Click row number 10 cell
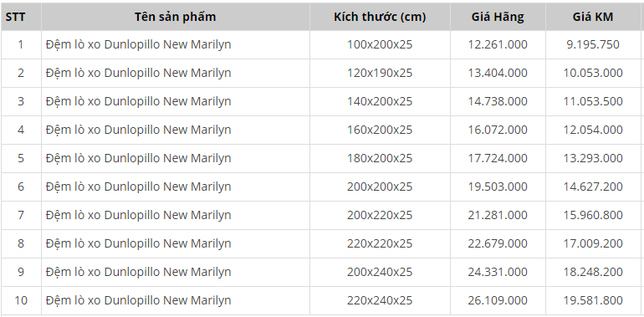Screen dimensions: 644x317 (21, 300)
